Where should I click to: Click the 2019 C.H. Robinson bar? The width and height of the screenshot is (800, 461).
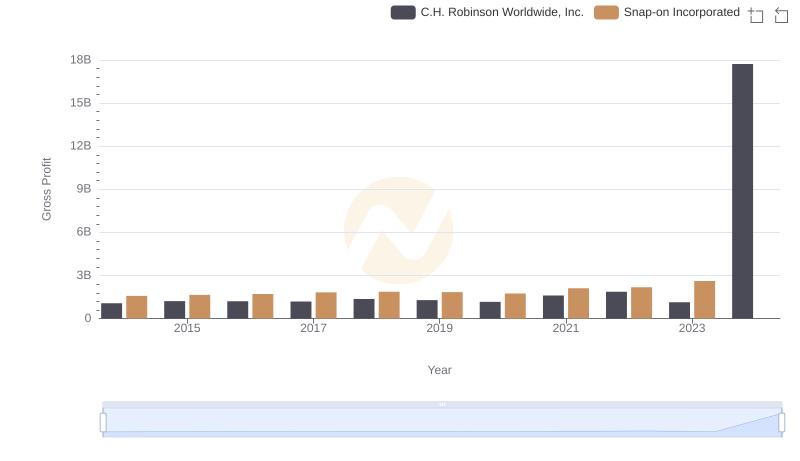tap(427, 309)
